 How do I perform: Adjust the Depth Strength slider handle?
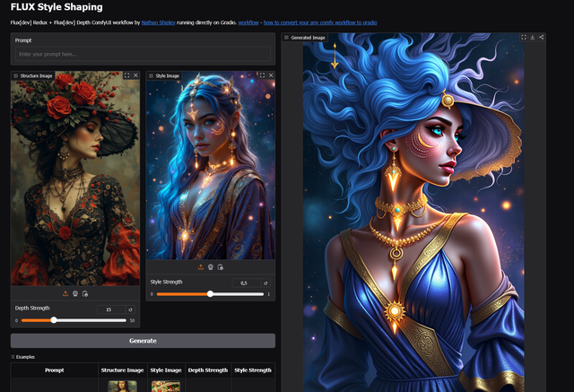pyautogui.click(x=54, y=320)
